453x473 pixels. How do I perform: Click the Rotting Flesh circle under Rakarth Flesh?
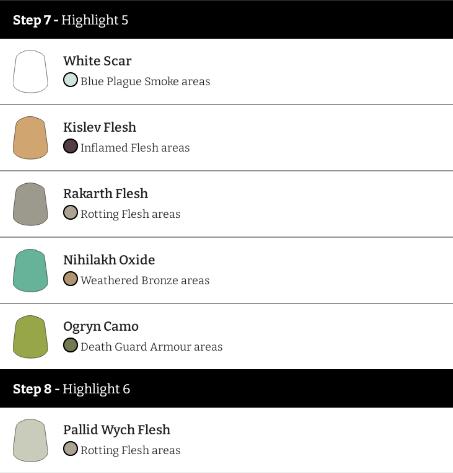tap(70, 213)
